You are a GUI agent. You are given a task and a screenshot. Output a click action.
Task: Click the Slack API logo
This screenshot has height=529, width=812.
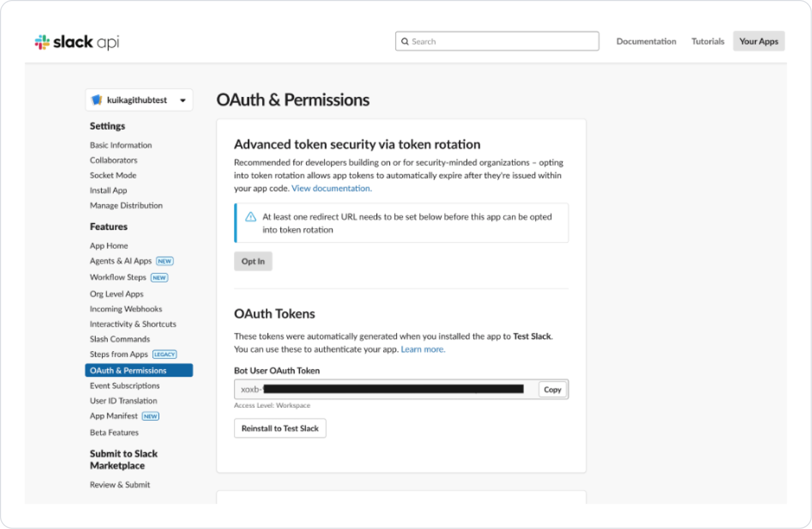pos(77,42)
